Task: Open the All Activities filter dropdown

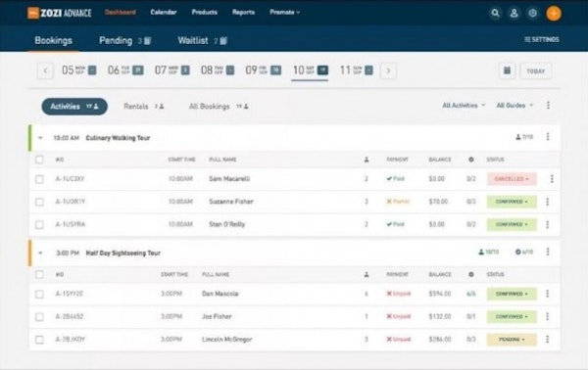Action: (464, 106)
